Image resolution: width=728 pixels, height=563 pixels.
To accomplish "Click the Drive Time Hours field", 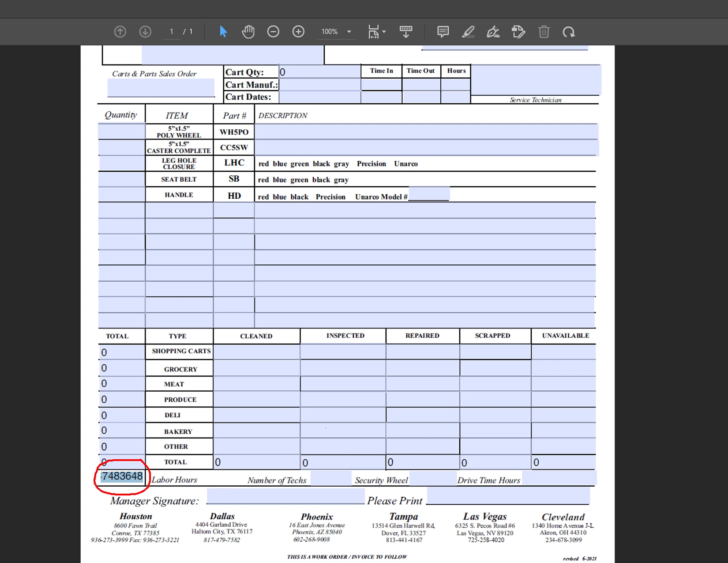I will pyautogui.click(x=559, y=479).
